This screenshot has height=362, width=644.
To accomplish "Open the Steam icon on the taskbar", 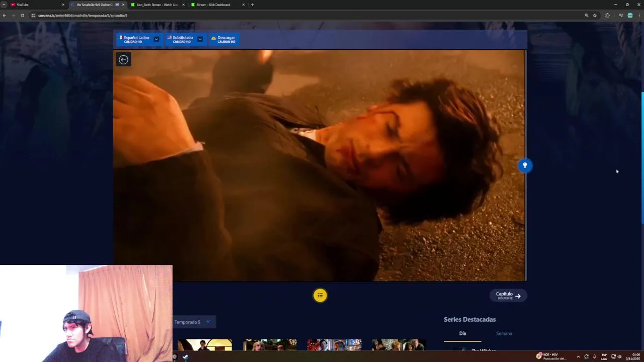I will [185, 357].
